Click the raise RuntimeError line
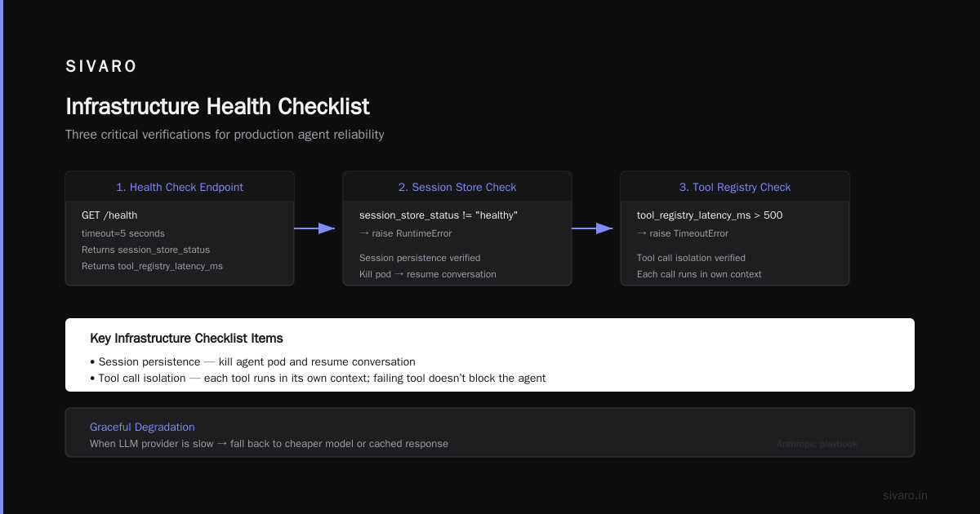980x514 pixels. [x=406, y=233]
